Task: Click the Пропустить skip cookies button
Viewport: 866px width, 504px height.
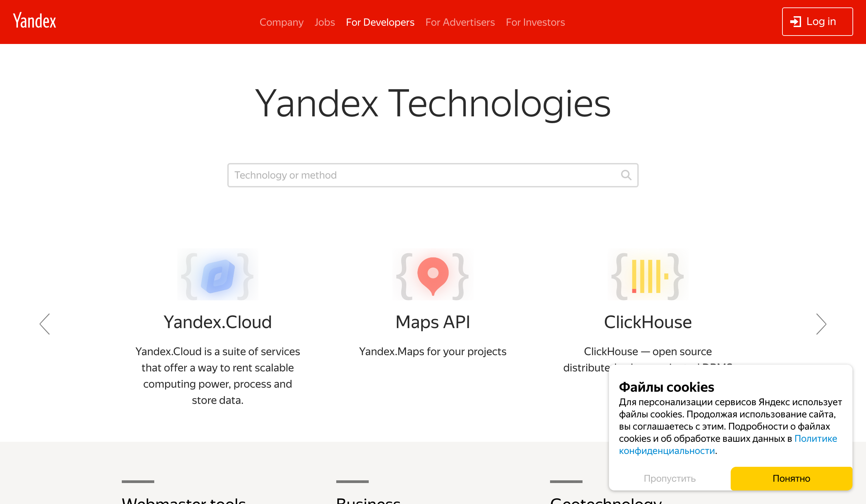Action: (670, 478)
